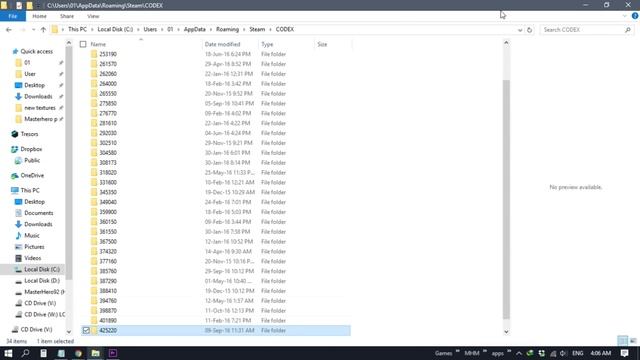Show hidden system tray icons
Screen dimensions: 640x360
518,353
